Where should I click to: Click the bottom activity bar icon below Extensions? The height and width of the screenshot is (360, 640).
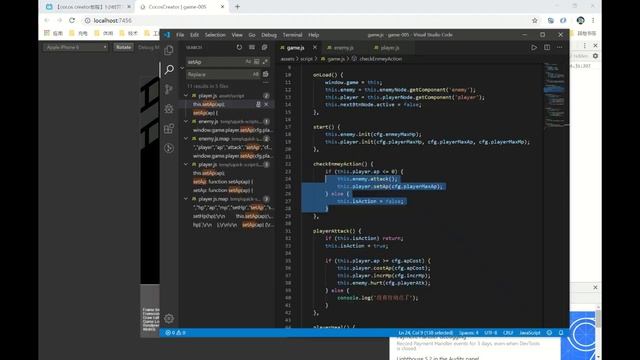pos(169,148)
